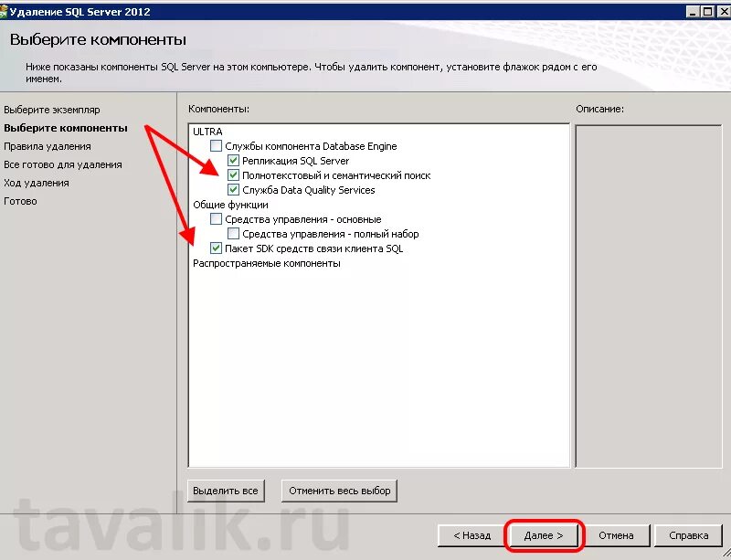This screenshot has height=560, width=731.
Task: Select 'Все готово для удаления' step
Action: 63,164
